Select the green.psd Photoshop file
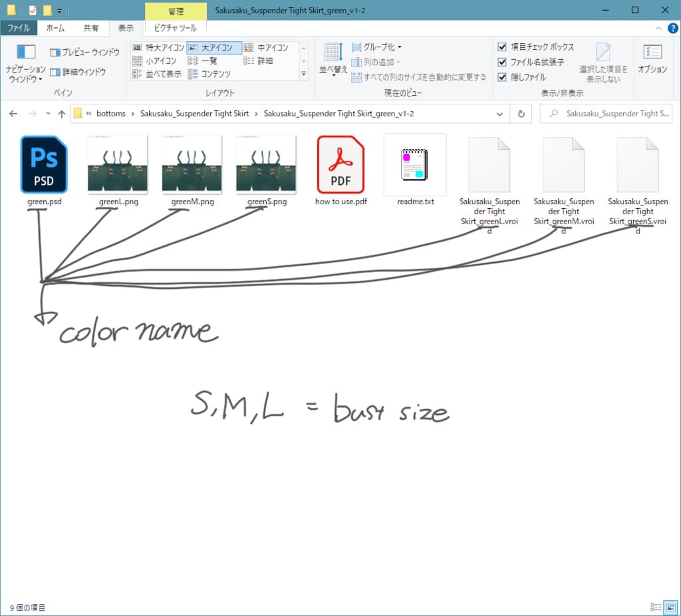The image size is (681, 616). [45, 170]
